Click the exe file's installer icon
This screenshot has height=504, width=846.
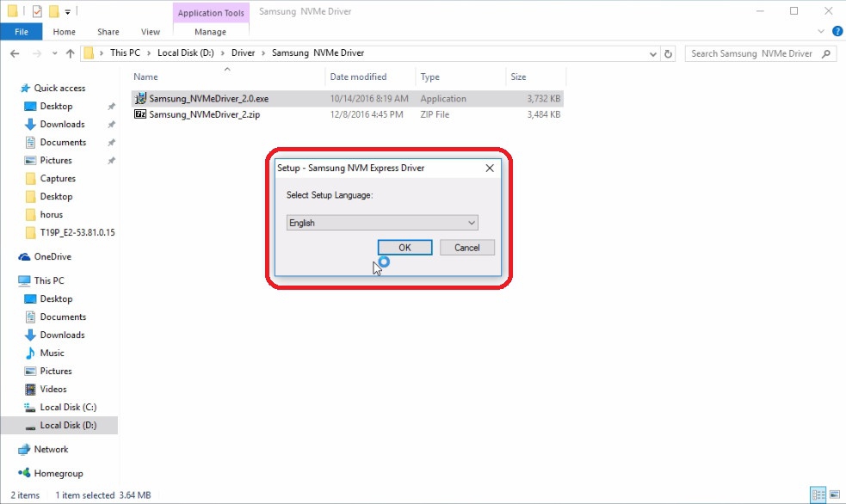(140, 98)
